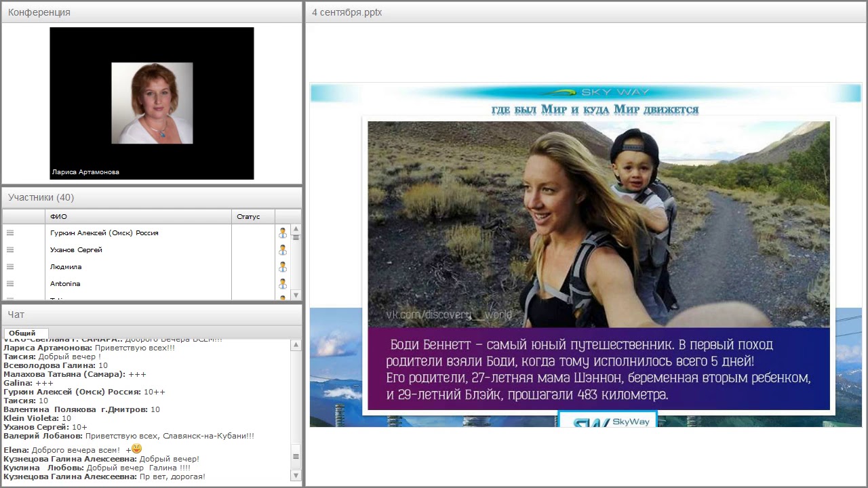Image resolution: width=868 pixels, height=488 pixels.
Task: Click Куклина Любовь's chat message
Action: tap(97, 468)
